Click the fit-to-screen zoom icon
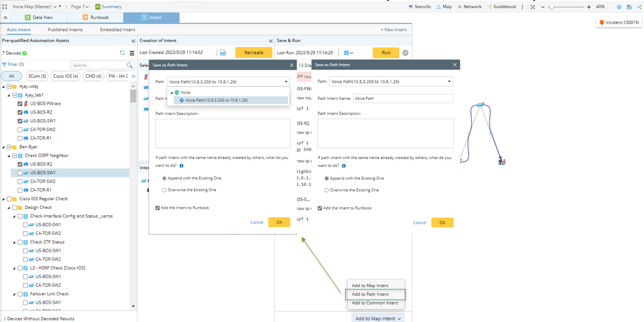 point(532,7)
